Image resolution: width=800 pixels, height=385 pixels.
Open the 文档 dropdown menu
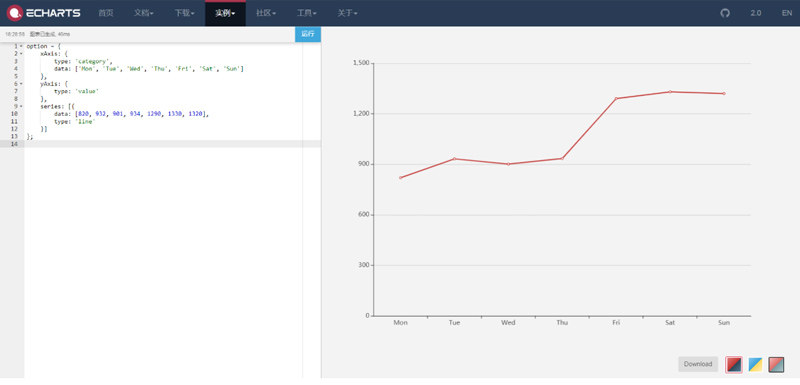144,13
